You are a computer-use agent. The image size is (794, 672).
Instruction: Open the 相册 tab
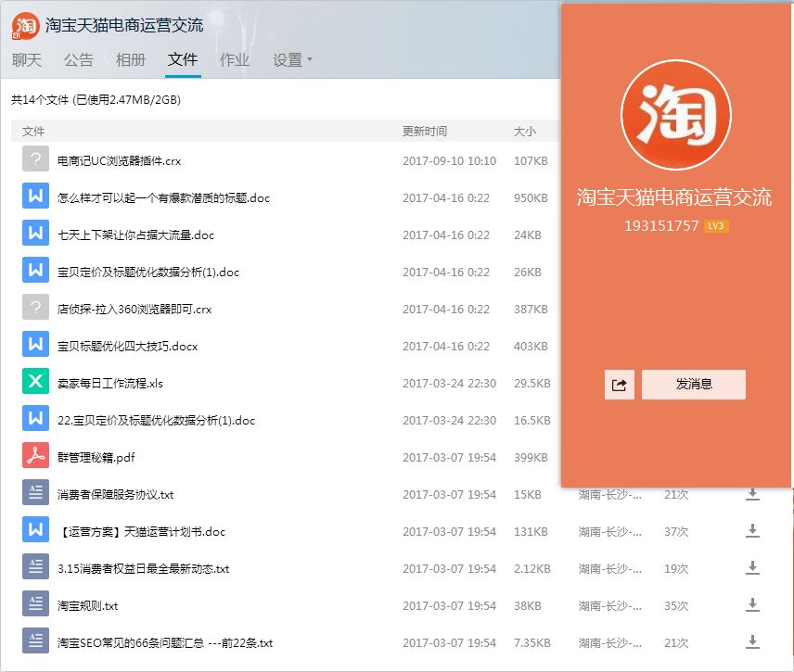(131, 60)
